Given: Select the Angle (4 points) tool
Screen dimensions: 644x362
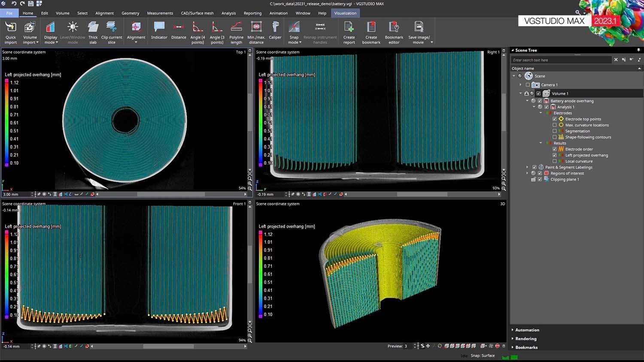Looking at the screenshot, I should click(197, 33).
